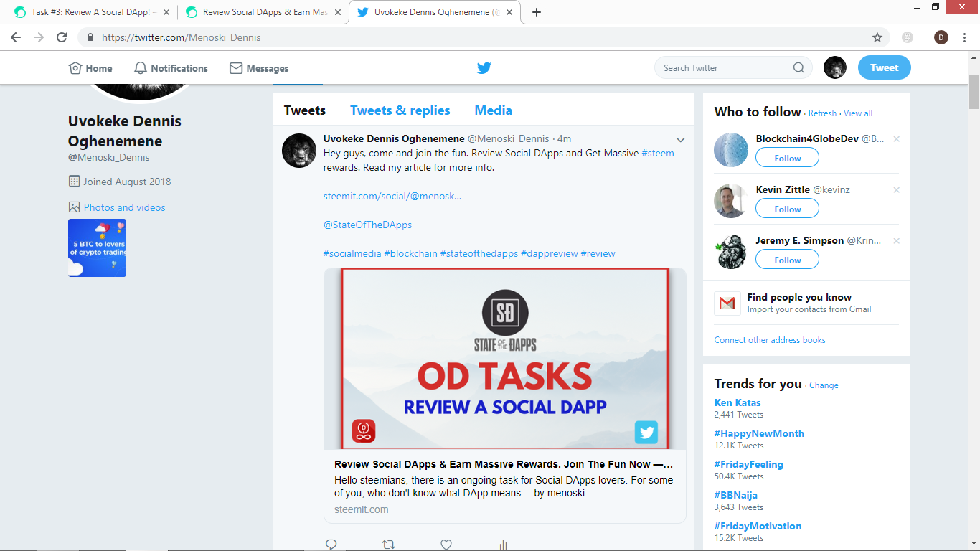The width and height of the screenshot is (980, 551).
Task: Click the #stateofthedapps hashtag
Action: 479,253
